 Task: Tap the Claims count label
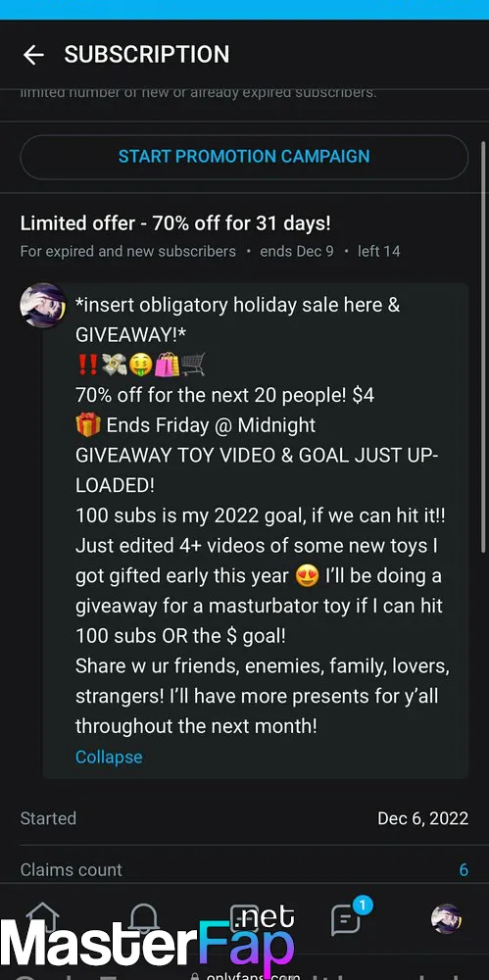coord(72,870)
